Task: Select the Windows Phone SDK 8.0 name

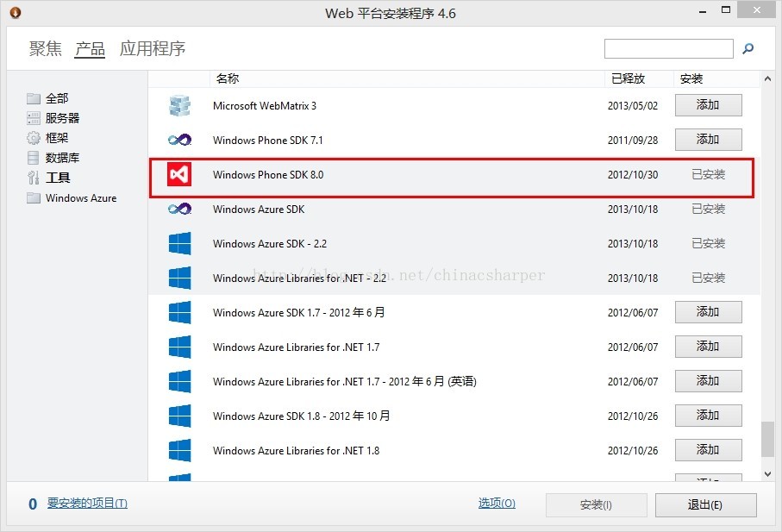Action: click(268, 175)
